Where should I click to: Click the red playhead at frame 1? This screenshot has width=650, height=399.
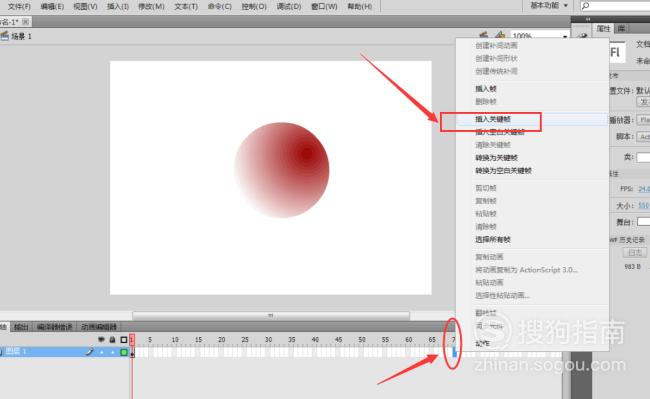coord(132,339)
